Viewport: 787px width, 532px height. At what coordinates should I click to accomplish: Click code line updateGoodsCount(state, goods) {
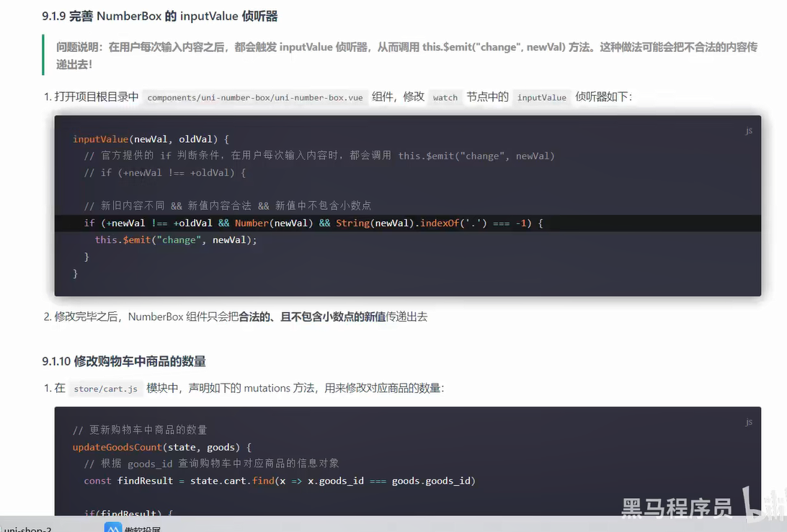click(161, 447)
